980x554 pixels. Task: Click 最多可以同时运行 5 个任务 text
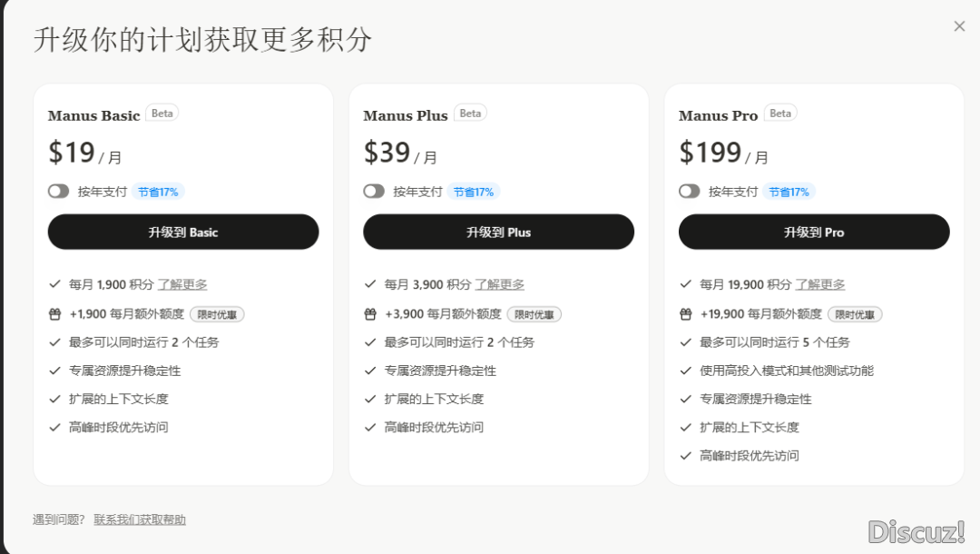775,342
